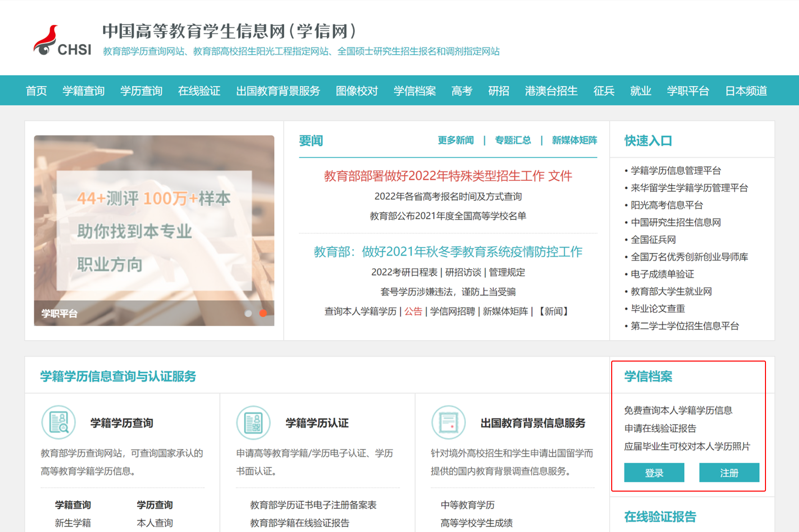The height and width of the screenshot is (532, 799).
Task: Open 中国研究生招生信息网 quick link
Action: coord(676,222)
